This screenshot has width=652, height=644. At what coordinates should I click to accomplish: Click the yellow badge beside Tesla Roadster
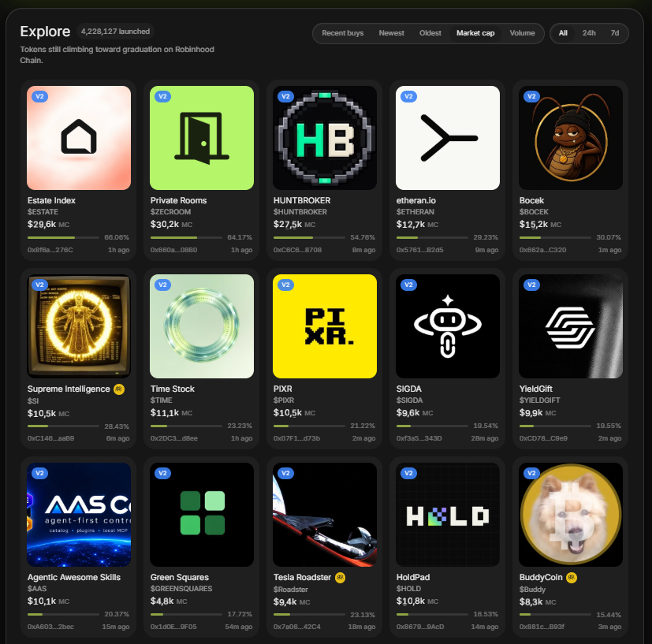[340, 578]
